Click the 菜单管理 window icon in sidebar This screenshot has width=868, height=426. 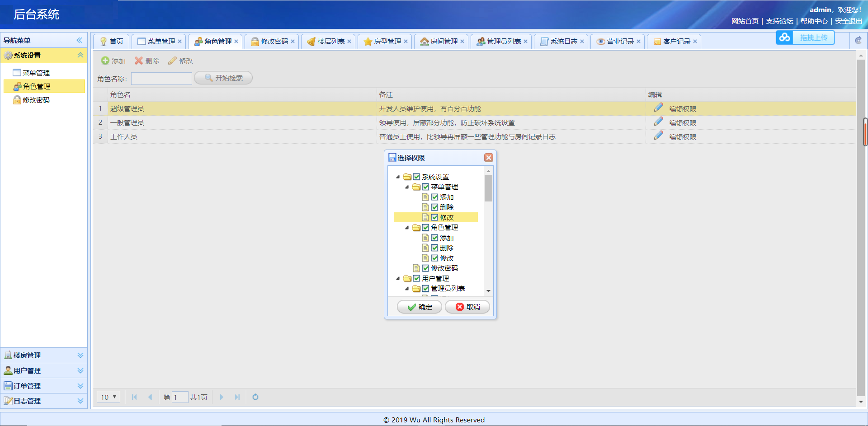(17, 73)
